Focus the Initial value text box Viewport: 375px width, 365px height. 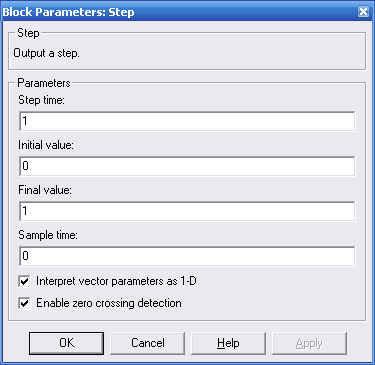point(187,166)
